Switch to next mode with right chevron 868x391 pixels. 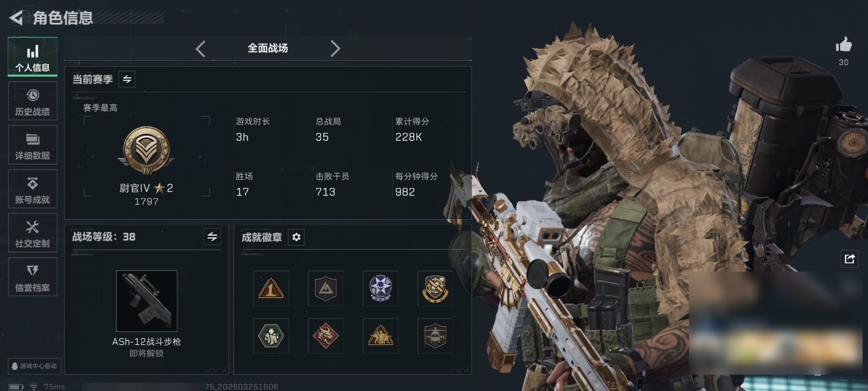(x=335, y=49)
